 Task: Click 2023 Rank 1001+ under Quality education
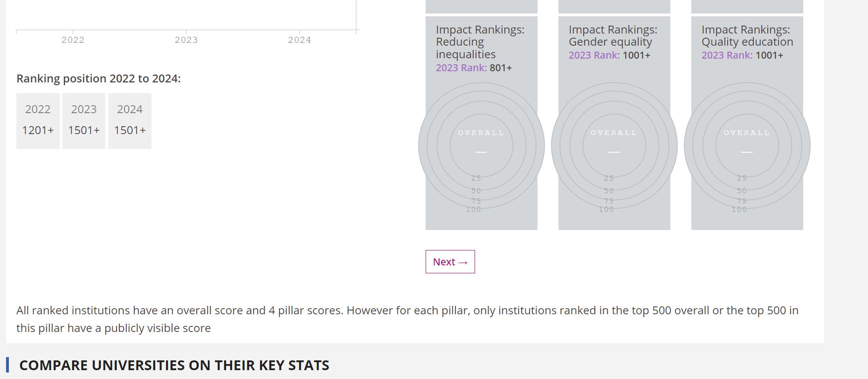click(x=742, y=55)
